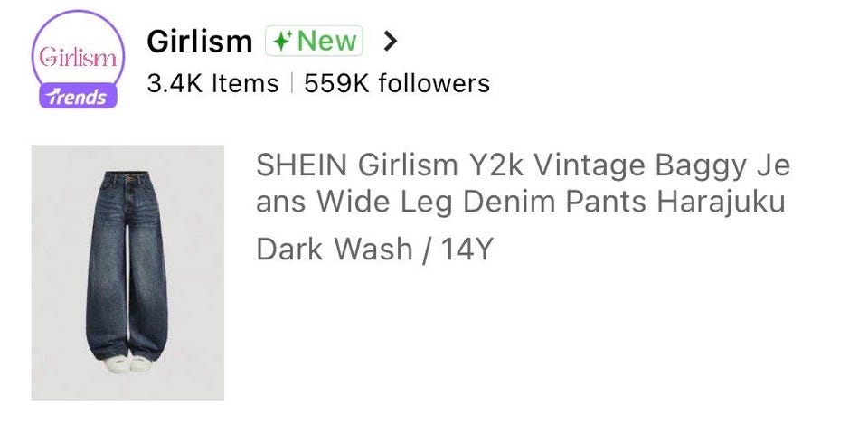This screenshot has height=443, width=868.
Task: Open the Girlism store logo avatar
Action: tap(78, 59)
